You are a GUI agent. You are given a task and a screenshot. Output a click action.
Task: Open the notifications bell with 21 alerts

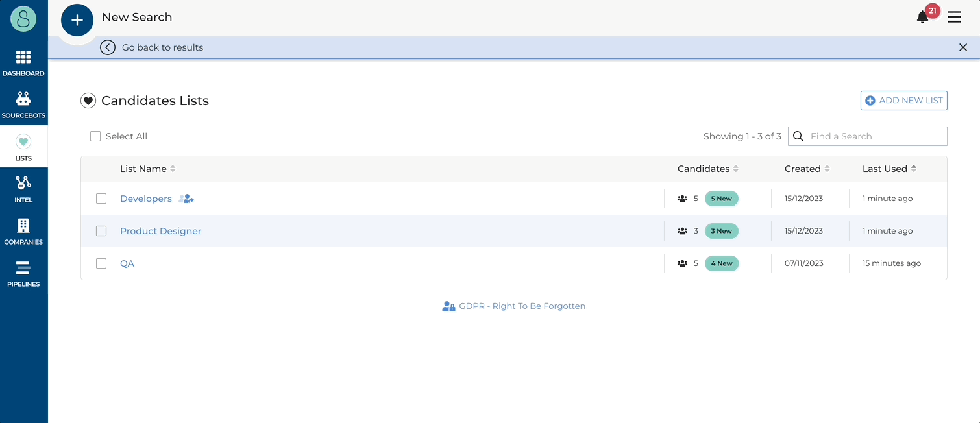pos(922,17)
